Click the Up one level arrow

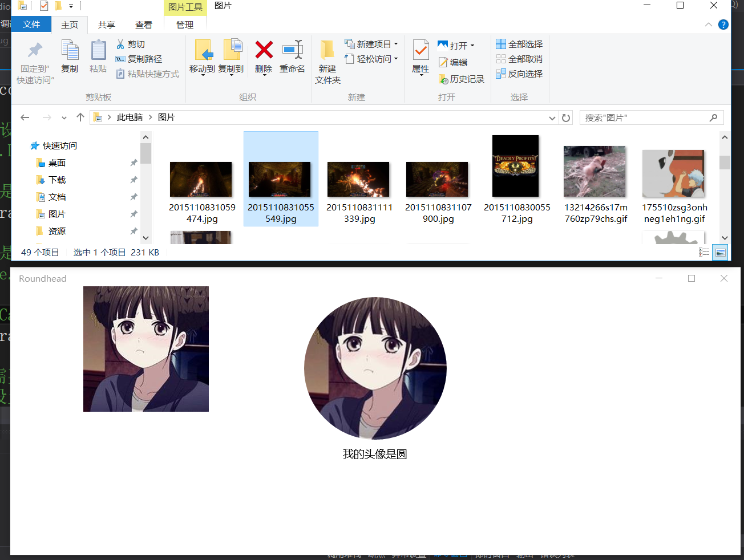point(80,117)
